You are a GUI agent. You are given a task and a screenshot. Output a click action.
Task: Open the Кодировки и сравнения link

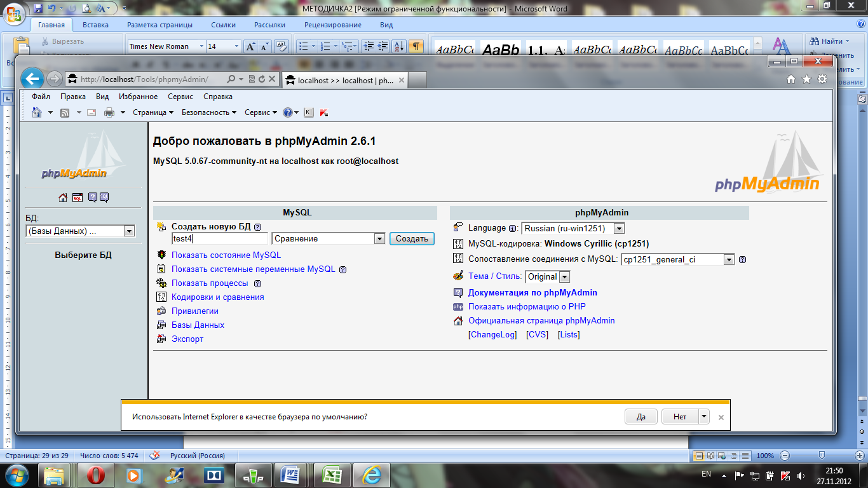point(218,297)
